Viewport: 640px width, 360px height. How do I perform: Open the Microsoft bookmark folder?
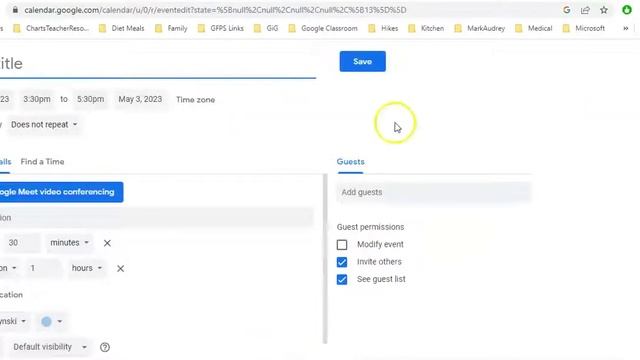click(x=584, y=28)
